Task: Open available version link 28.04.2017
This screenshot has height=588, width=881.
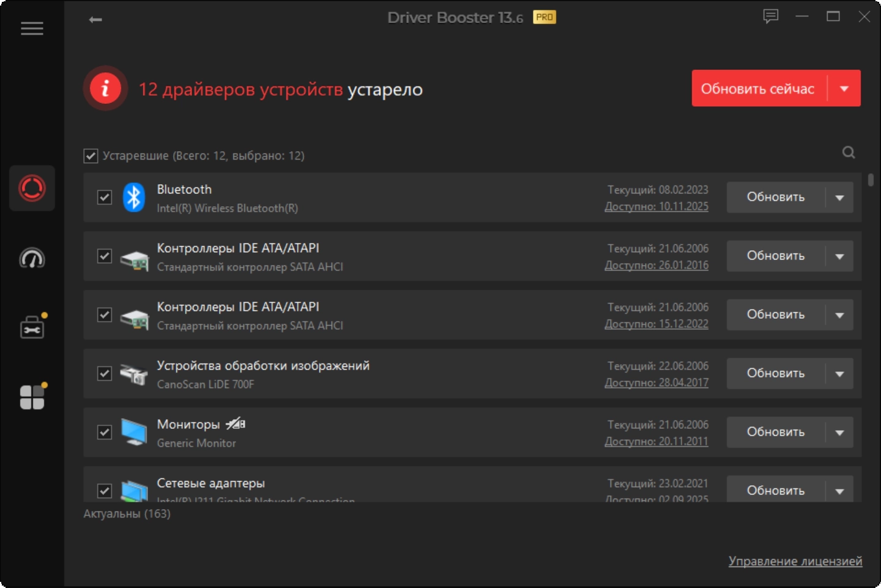Action: pos(656,383)
